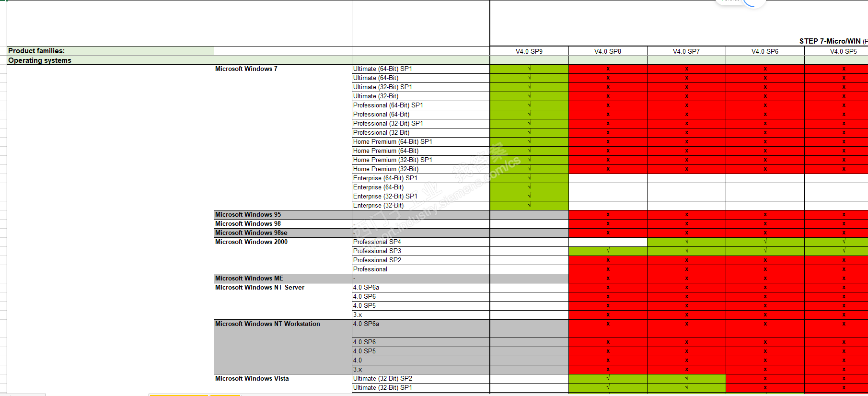Click the plain "Professional" cell under Windows 2000
This screenshot has height=396, width=868.
pos(421,269)
